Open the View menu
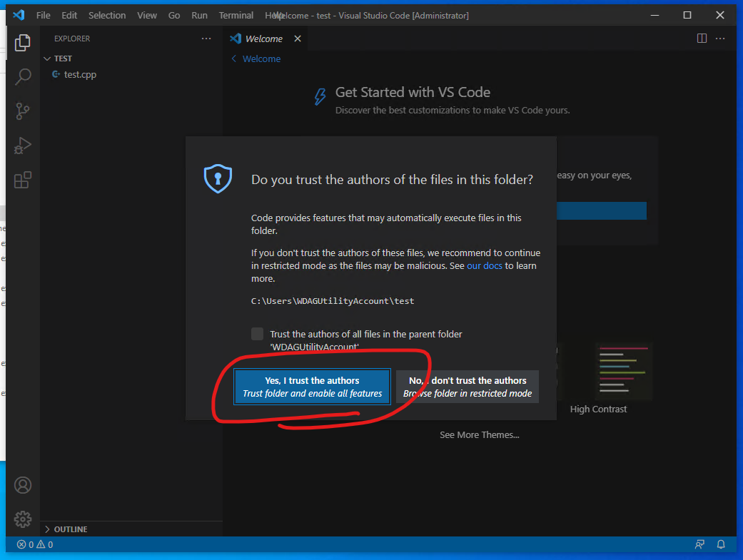Image resolution: width=743 pixels, height=560 pixels. (x=147, y=15)
